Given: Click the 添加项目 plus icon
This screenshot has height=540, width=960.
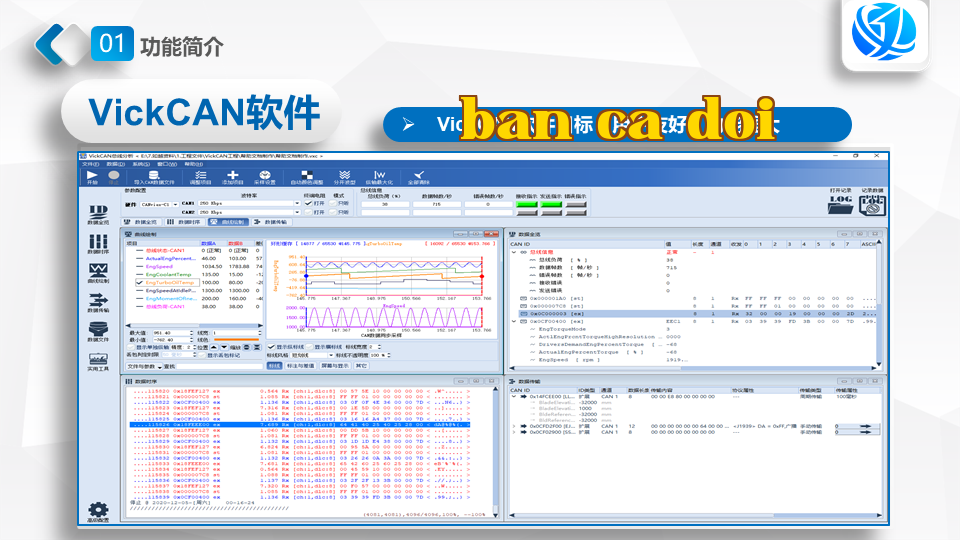Looking at the screenshot, I should coord(233,175).
